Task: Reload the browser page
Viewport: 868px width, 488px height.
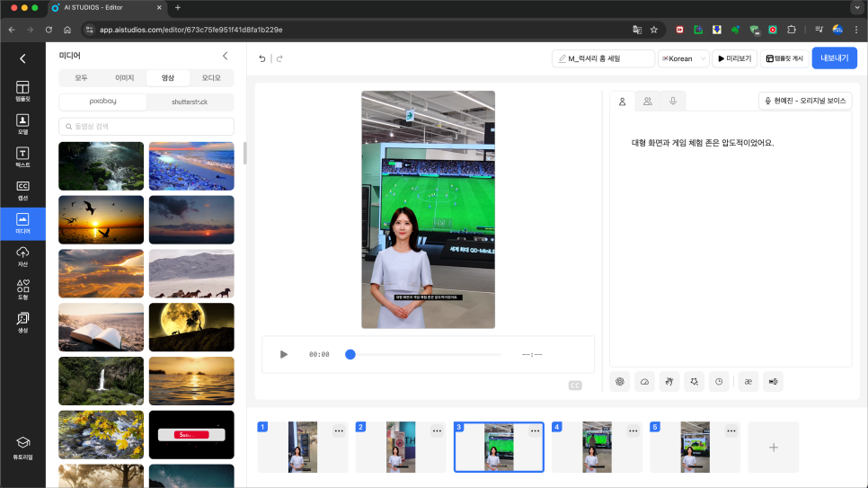Action: tap(49, 30)
